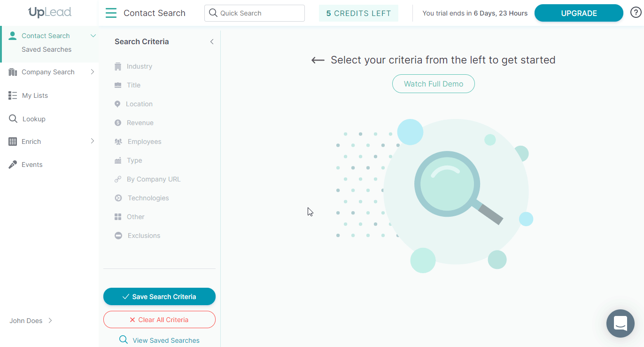Expand the Enrich submenu chevron
Screen dimensions: 644x347
[x=93, y=141]
